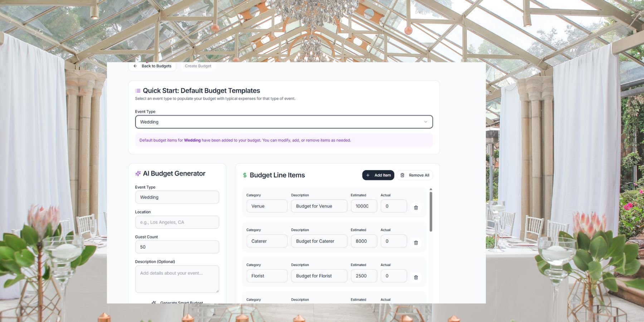Click the green dollar sign icon
Viewport: 644px width, 322px height.
click(245, 175)
